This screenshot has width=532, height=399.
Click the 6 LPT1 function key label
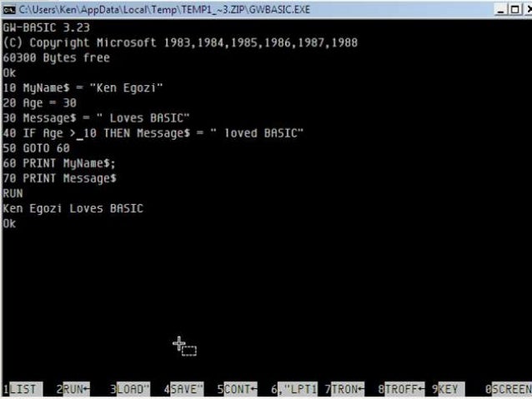[x=294, y=389]
